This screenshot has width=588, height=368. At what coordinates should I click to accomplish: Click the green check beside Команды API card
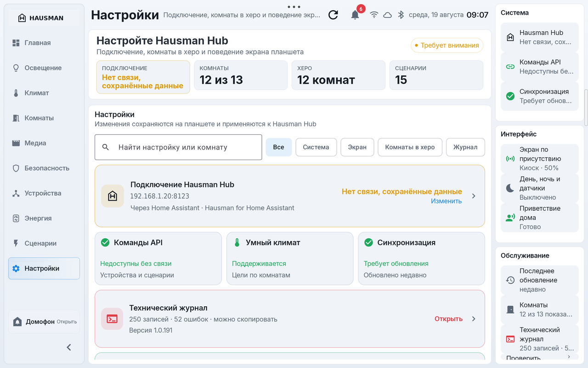click(x=105, y=242)
